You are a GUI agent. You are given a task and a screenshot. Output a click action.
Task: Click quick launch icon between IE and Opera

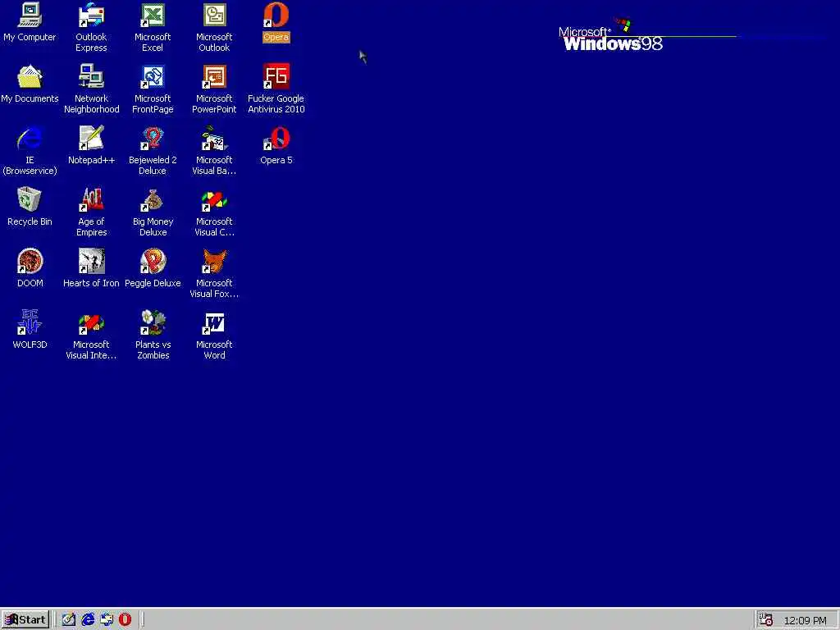[x=107, y=620]
